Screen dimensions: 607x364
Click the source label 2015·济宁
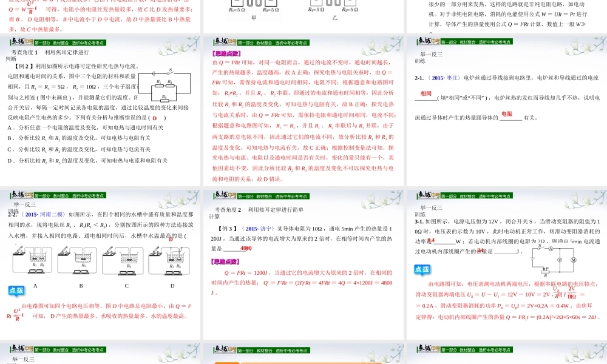257,229
